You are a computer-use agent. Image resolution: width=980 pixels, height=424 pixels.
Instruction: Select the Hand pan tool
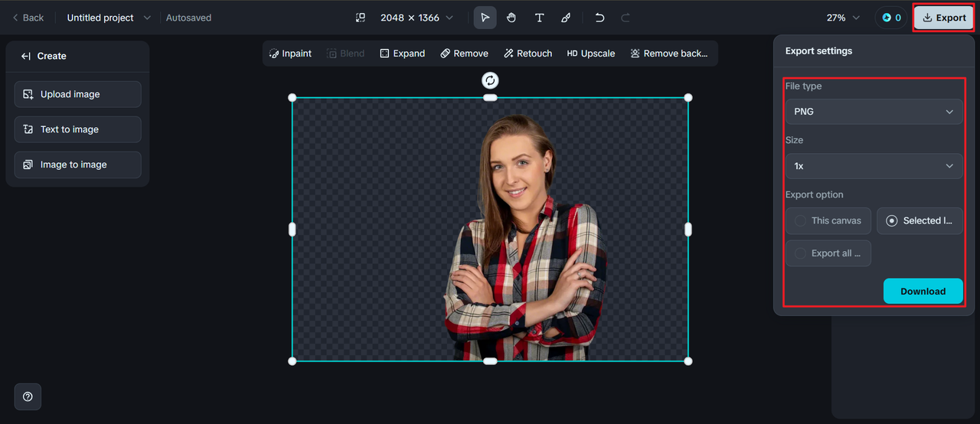click(x=511, y=18)
